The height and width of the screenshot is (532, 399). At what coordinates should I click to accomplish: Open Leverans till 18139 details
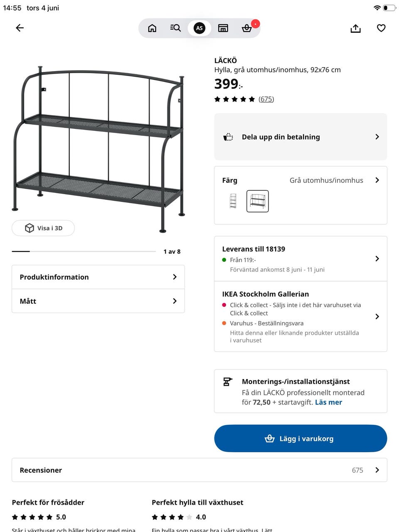pyautogui.click(x=300, y=259)
